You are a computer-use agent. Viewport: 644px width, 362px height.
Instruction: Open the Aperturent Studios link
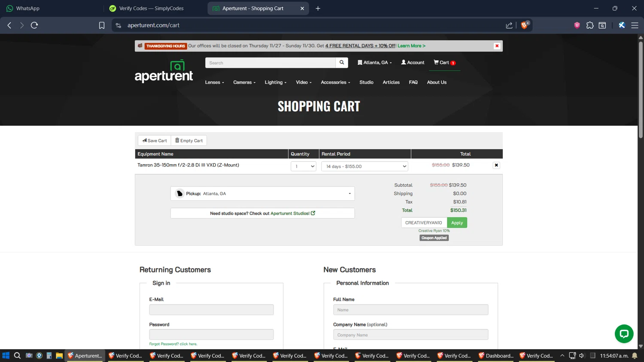[293, 213]
